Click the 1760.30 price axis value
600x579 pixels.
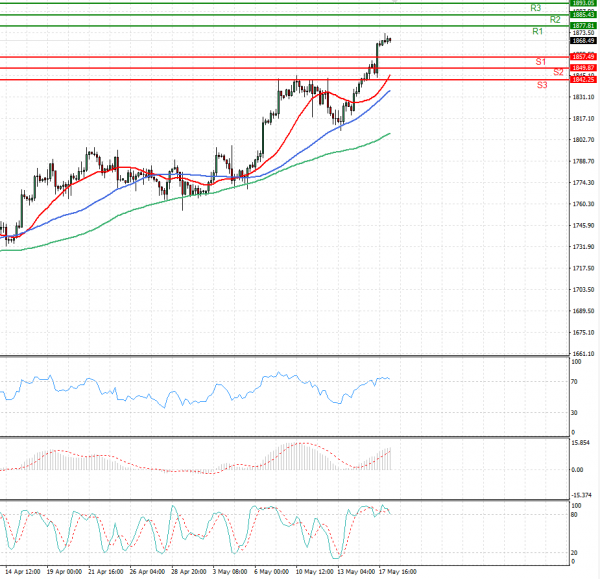tap(583, 204)
